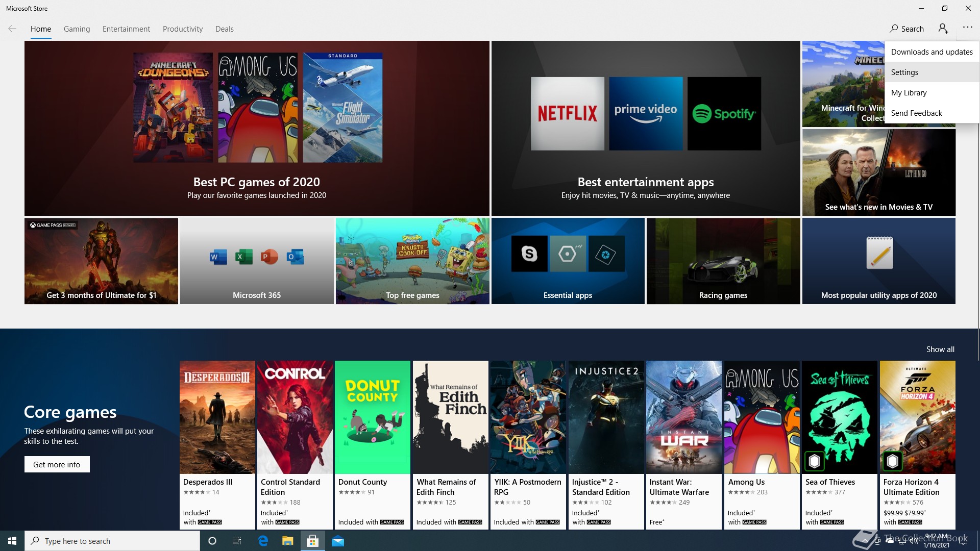Image resolution: width=980 pixels, height=551 pixels.
Task: Open the Windows Start menu
Action: click(x=12, y=541)
